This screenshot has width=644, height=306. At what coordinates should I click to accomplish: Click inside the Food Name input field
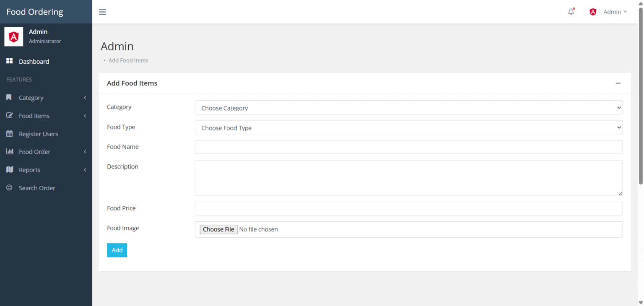pos(408,147)
